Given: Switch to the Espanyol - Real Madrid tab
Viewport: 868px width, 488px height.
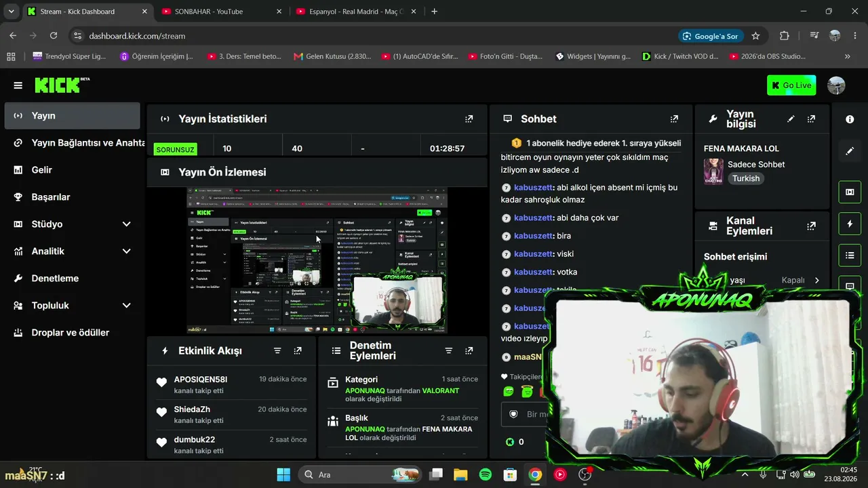Looking at the screenshot, I should (x=357, y=12).
